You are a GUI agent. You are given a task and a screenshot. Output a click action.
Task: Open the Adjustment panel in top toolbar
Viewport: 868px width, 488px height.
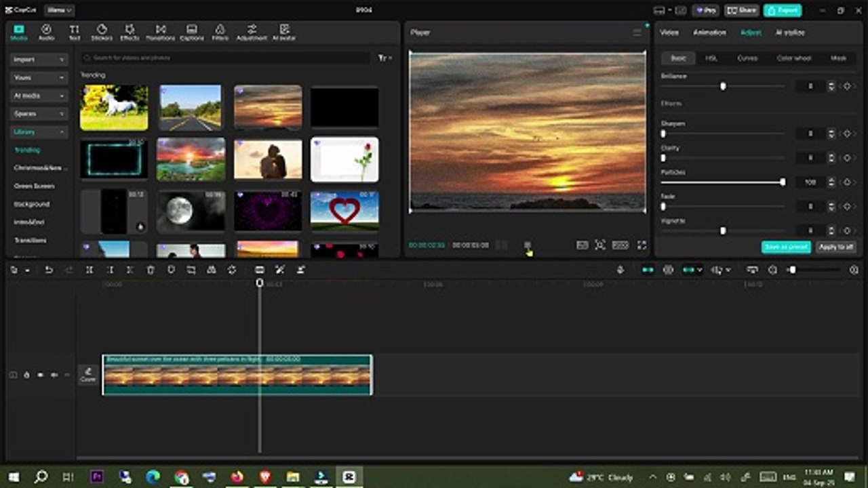coord(252,33)
